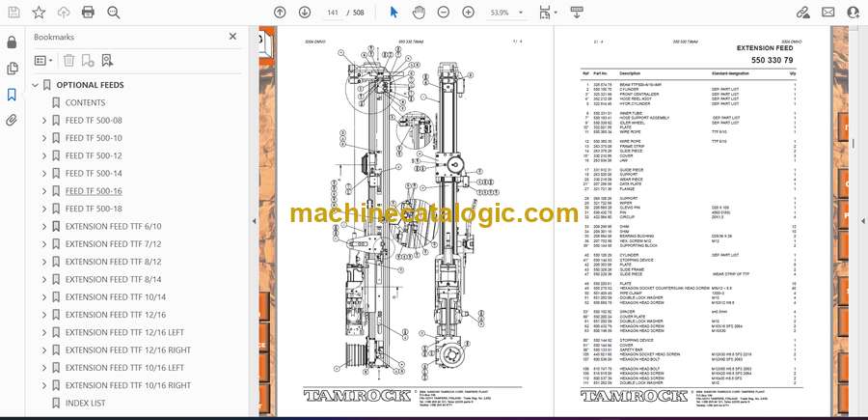Open the attachments paperclip panel
Viewport: 868px width, 420px height.
tap(12, 121)
